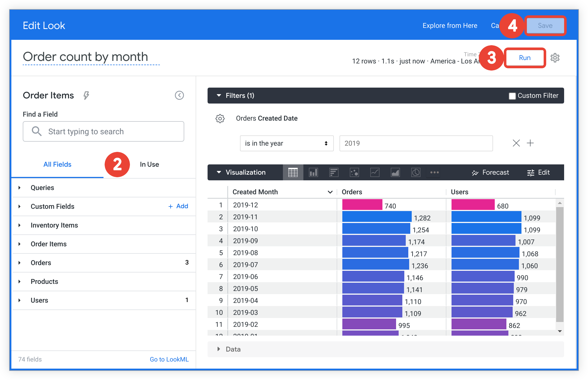The width and height of the screenshot is (588, 380).
Task: Expand the Queries field group
Action: 19,188
